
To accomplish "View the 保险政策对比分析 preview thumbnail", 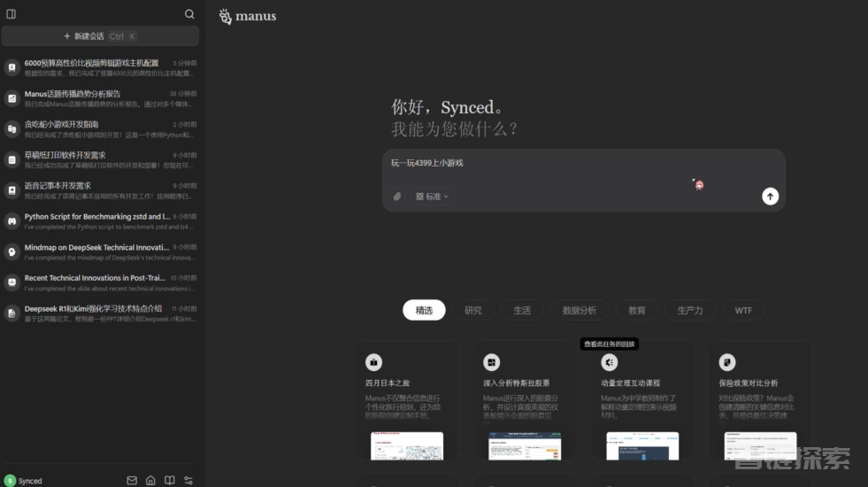I will (x=761, y=446).
